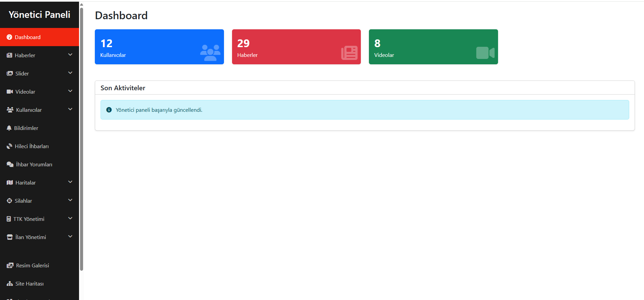Click the satellite dish icon for Hileci İhbarları

tap(9, 146)
